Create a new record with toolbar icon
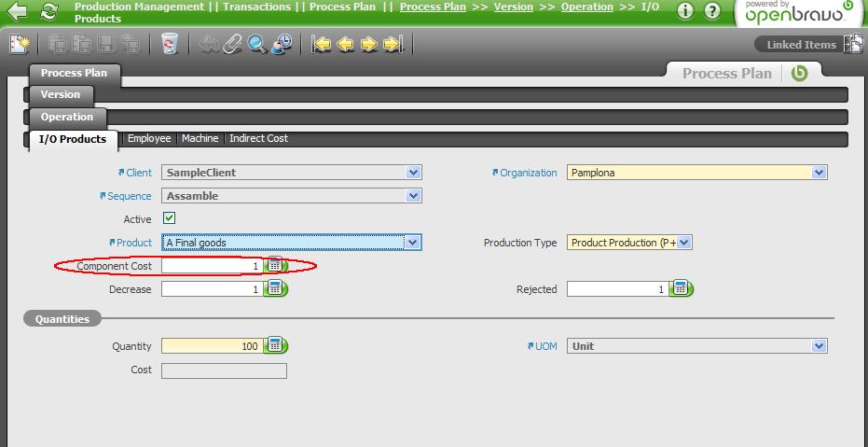The width and height of the screenshot is (868, 447). click(19, 44)
